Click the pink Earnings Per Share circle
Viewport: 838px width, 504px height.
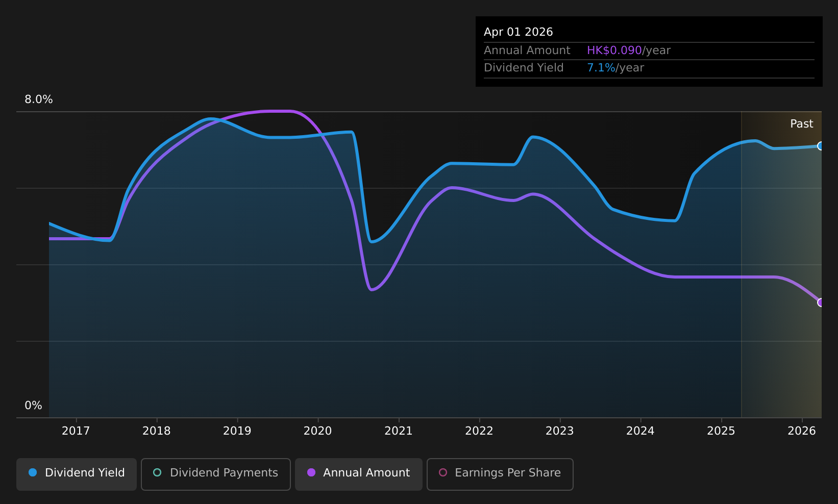coord(443,472)
